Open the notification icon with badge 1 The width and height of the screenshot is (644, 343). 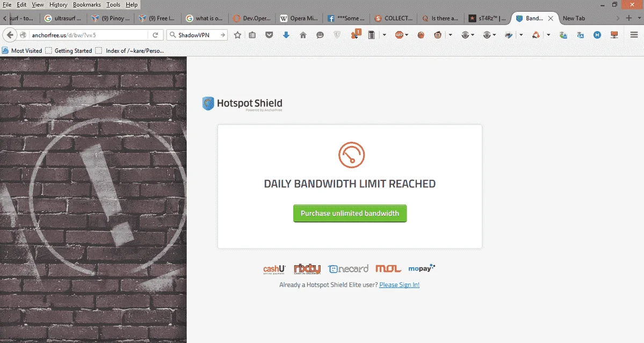tap(356, 34)
